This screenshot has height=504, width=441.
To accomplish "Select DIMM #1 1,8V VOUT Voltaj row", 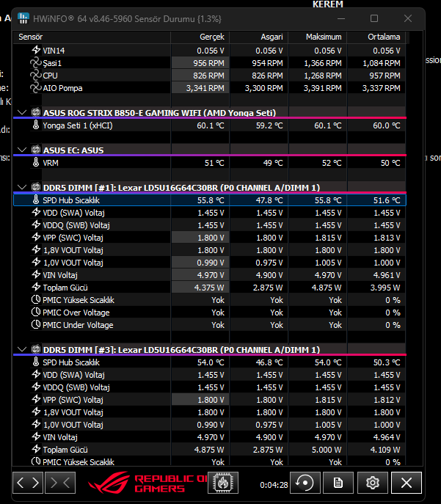I will [210, 250].
